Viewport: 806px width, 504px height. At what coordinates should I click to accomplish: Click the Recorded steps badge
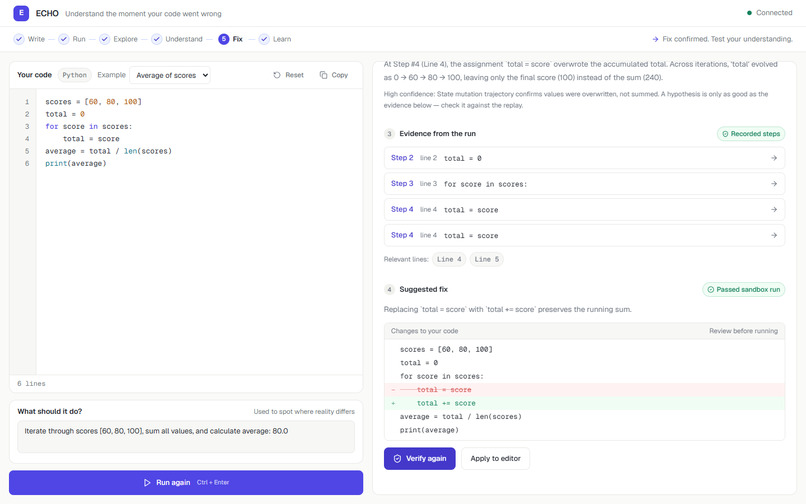tap(751, 134)
